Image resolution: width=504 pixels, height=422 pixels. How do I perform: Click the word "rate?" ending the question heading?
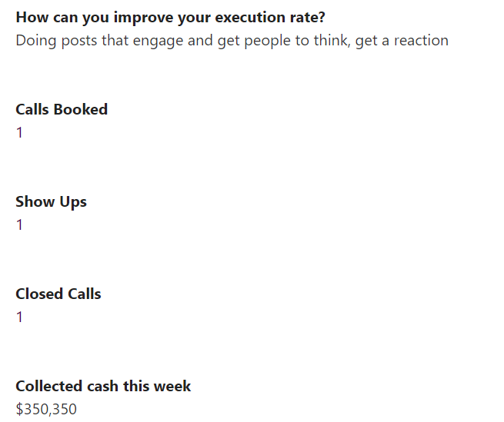(x=308, y=18)
